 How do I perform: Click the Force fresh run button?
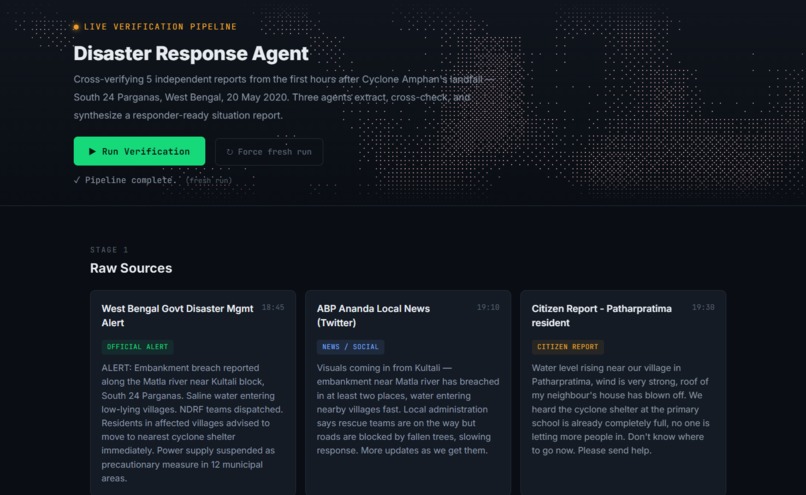click(x=269, y=152)
